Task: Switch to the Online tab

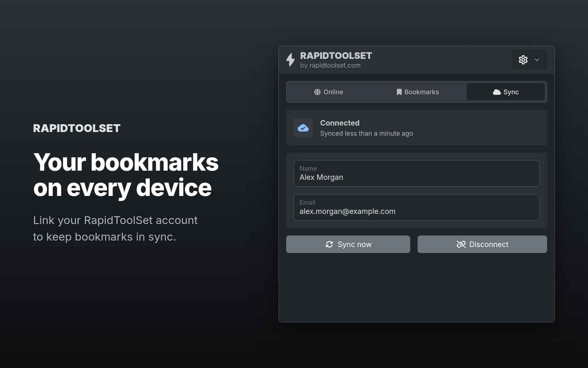Action: pos(329,92)
